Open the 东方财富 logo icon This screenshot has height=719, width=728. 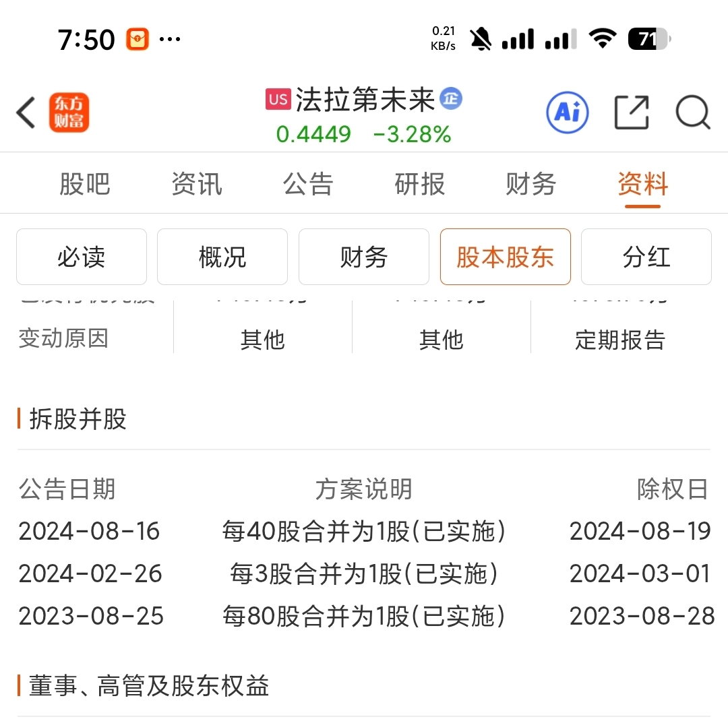click(x=69, y=113)
